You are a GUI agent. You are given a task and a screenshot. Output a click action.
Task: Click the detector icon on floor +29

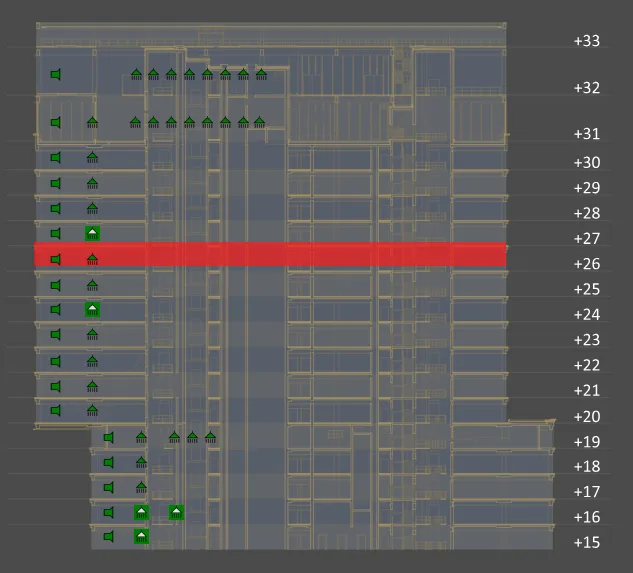click(x=92, y=183)
